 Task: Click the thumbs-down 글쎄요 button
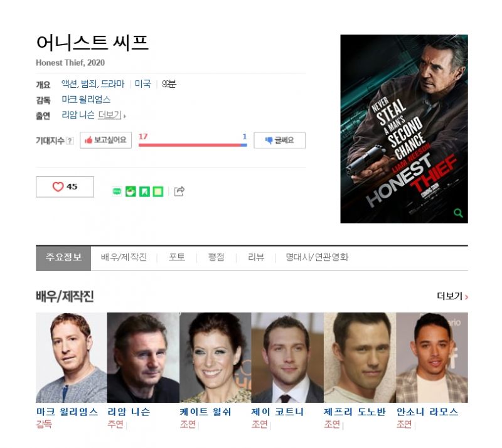[x=279, y=141]
